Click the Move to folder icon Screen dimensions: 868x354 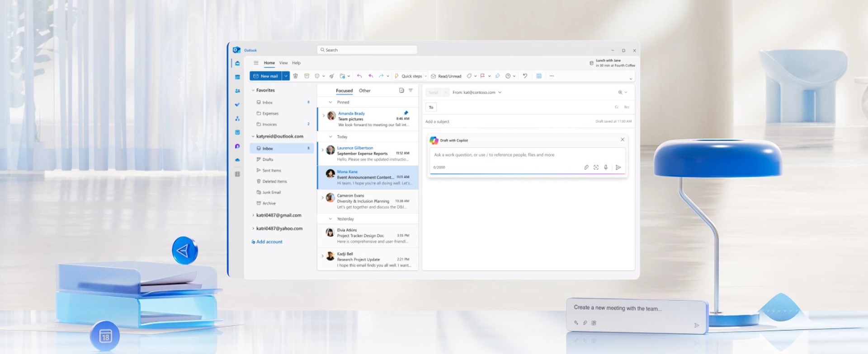point(343,76)
